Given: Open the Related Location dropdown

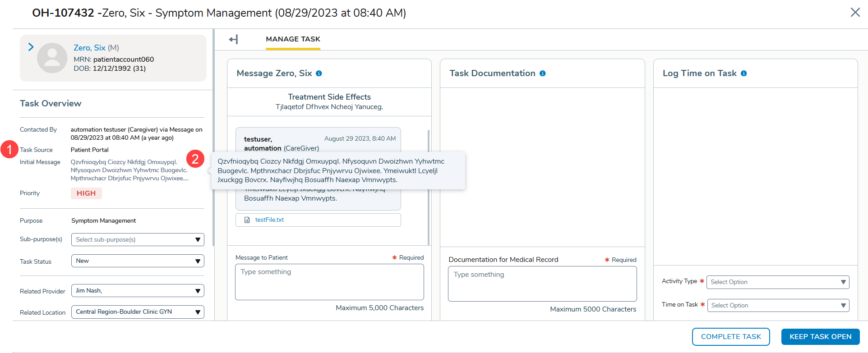Looking at the screenshot, I should click(138, 312).
